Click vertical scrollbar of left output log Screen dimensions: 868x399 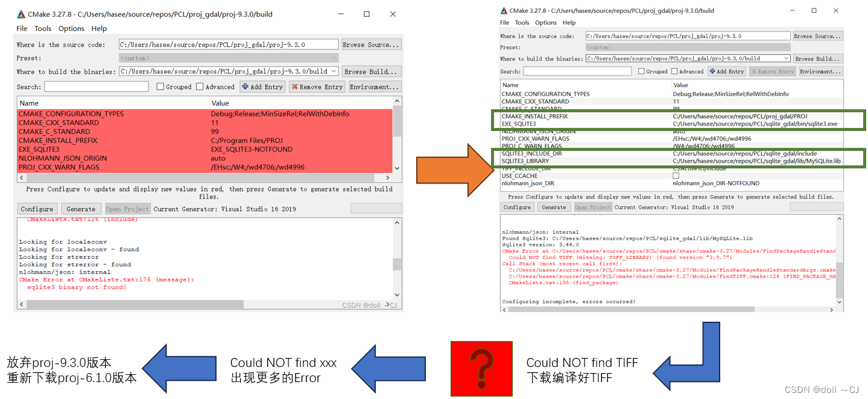pyautogui.click(x=397, y=265)
